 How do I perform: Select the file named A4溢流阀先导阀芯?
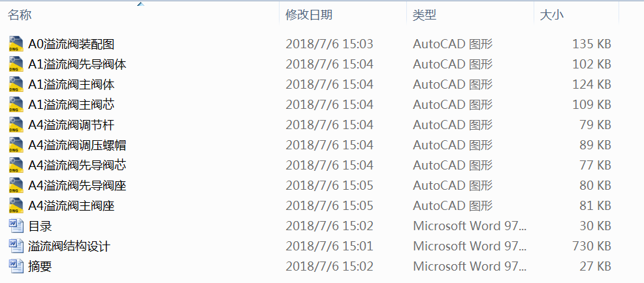point(77,165)
